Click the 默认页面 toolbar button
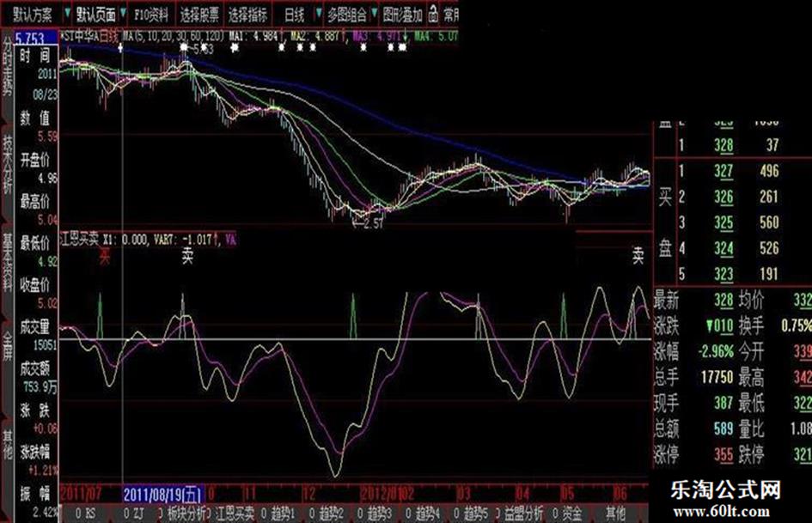The width and height of the screenshot is (812, 523). pyautogui.click(x=95, y=15)
